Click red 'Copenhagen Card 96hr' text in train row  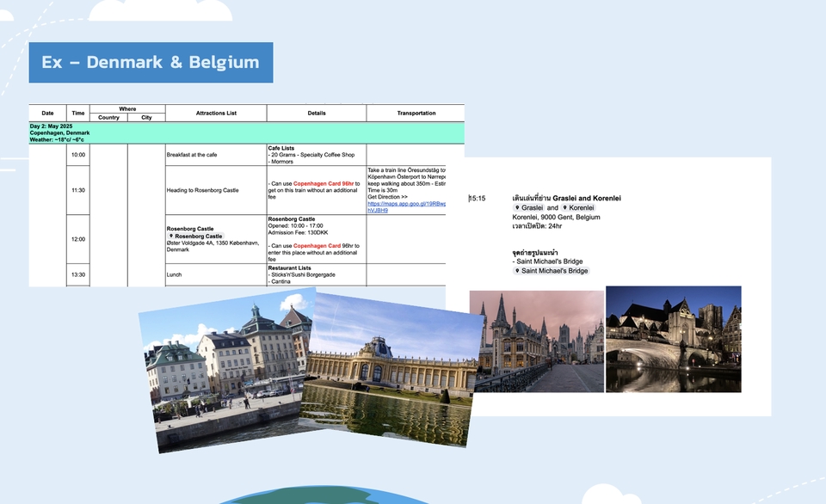tap(324, 184)
